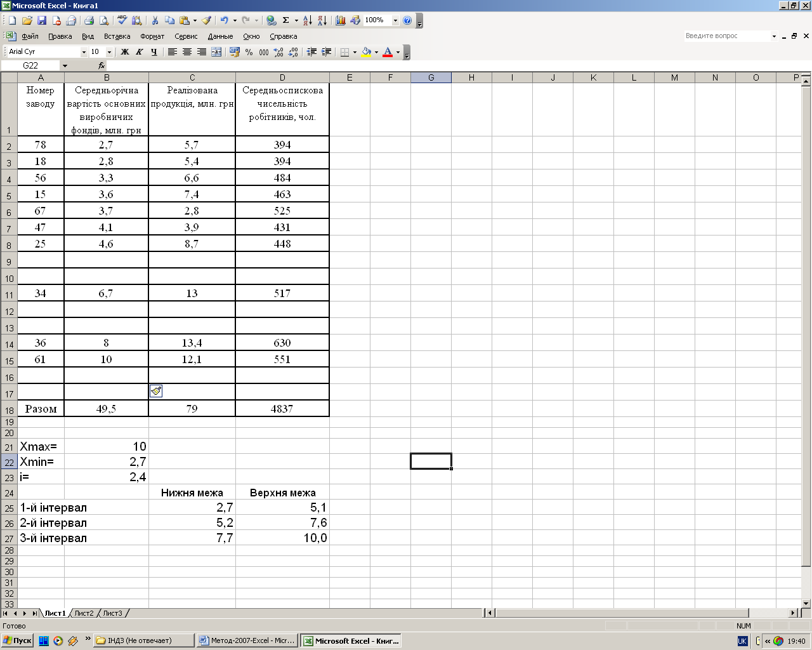812x650 pixels.
Task: Select the Разом cell in row 18
Action: coord(41,408)
